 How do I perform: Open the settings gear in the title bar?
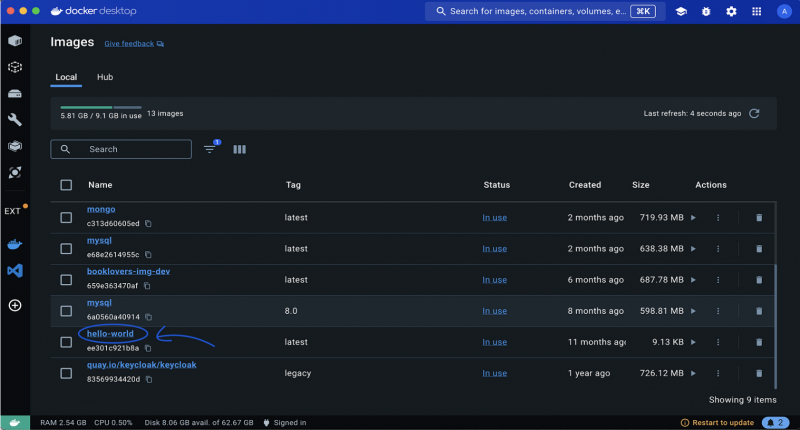tap(731, 11)
